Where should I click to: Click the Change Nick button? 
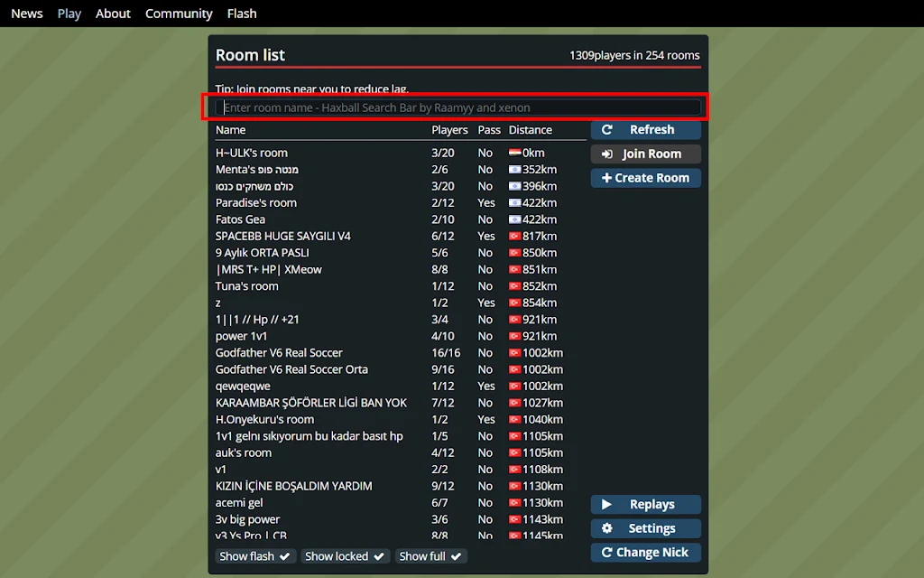click(646, 553)
